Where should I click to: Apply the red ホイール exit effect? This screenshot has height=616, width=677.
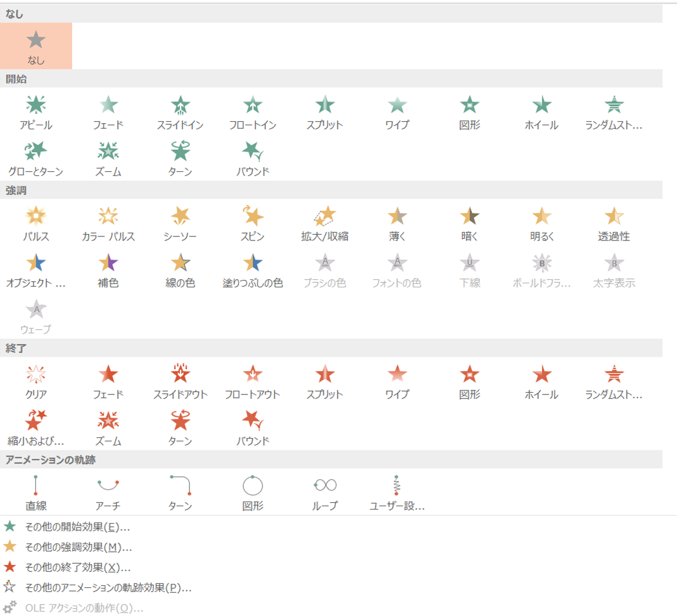(x=541, y=382)
